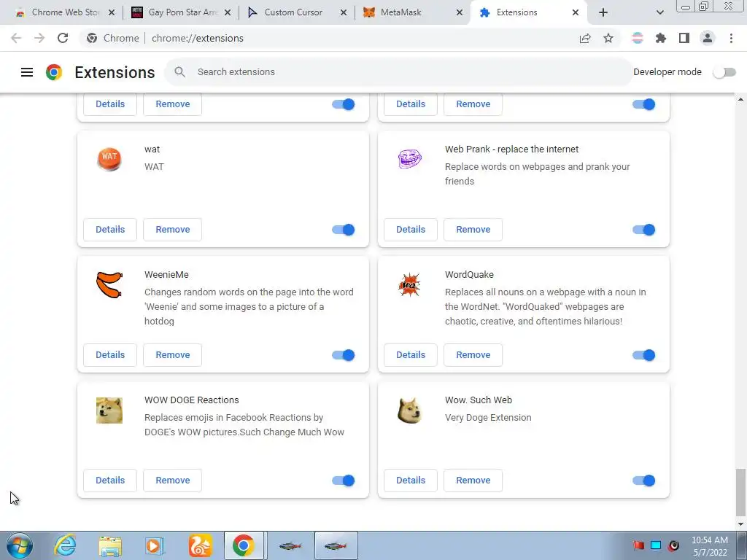The height and width of the screenshot is (560, 747).
Task: Disable the wat extension toggle
Action: [x=344, y=230]
